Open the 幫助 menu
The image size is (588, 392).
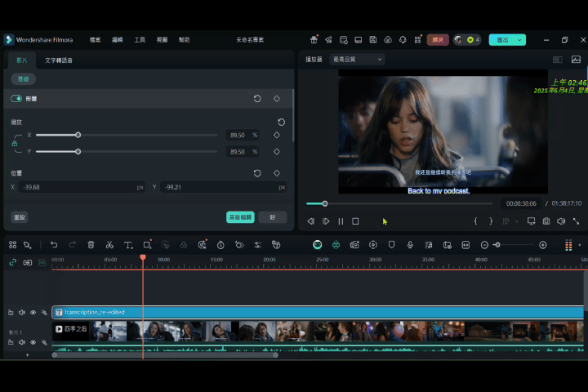[184, 40]
